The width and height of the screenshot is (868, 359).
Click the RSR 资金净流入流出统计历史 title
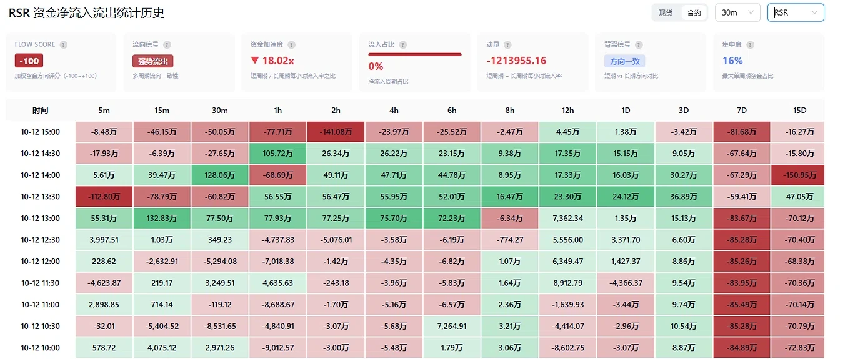click(x=87, y=12)
